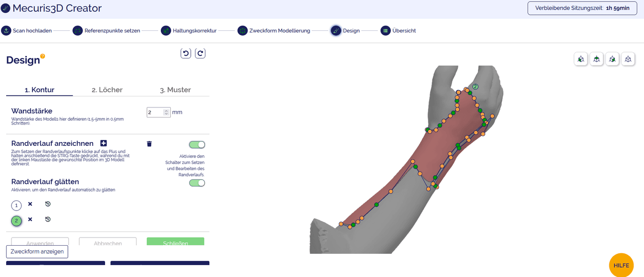Reset contour 2 with its history icon

click(48, 220)
